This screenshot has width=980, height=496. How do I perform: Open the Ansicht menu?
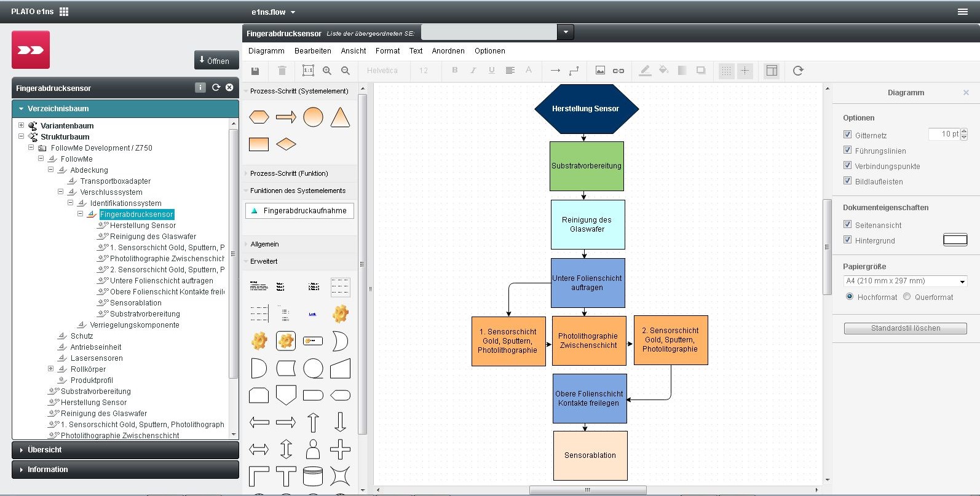[354, 51]
